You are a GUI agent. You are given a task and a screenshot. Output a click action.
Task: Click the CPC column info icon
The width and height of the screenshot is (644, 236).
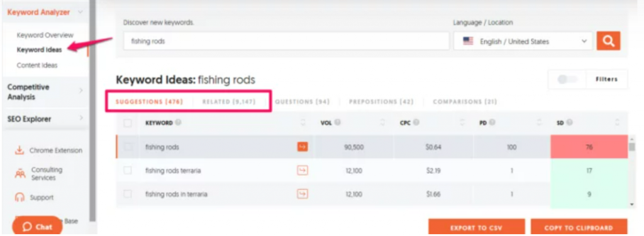tap(416, 122)
